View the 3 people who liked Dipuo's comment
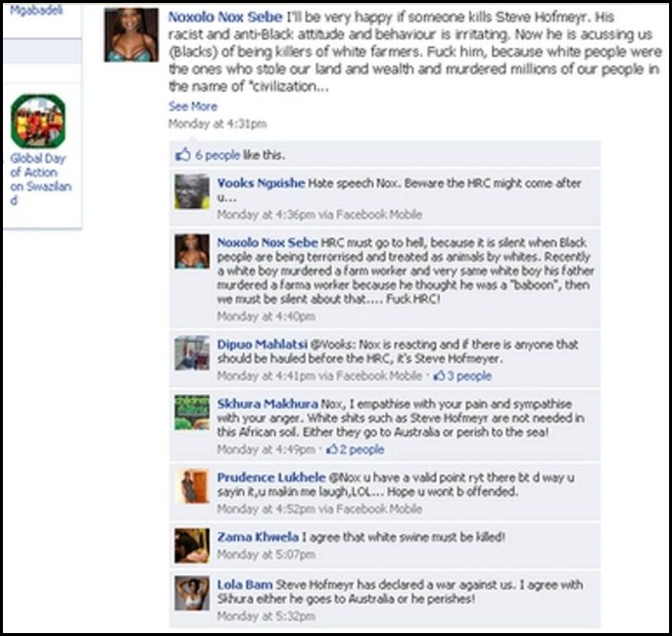The height and width of the screenshot is (636, 672). pos(469,376)
